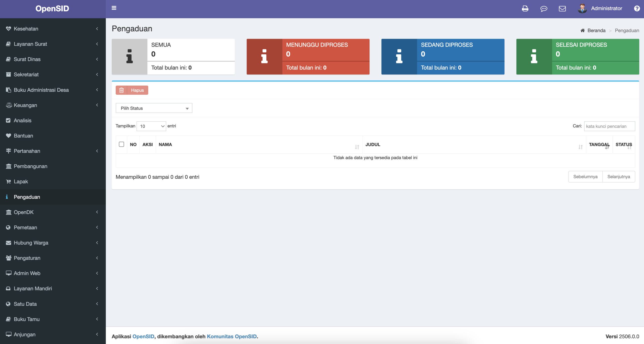Tick the select-all checkbox in table header
The width and height of the screenshot is (644, 344).
[x=122, y=144]
